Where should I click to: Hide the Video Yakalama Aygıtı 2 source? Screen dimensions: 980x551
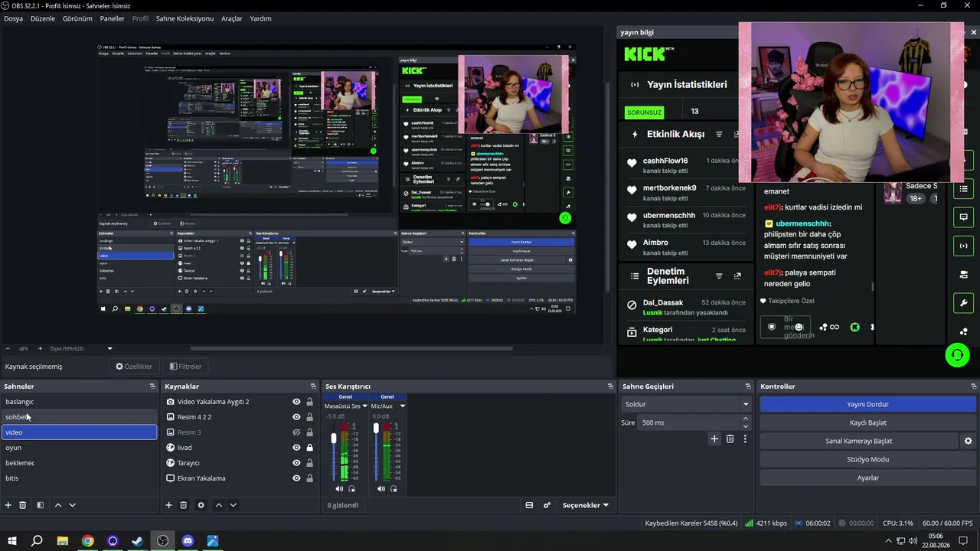point(296,402)
